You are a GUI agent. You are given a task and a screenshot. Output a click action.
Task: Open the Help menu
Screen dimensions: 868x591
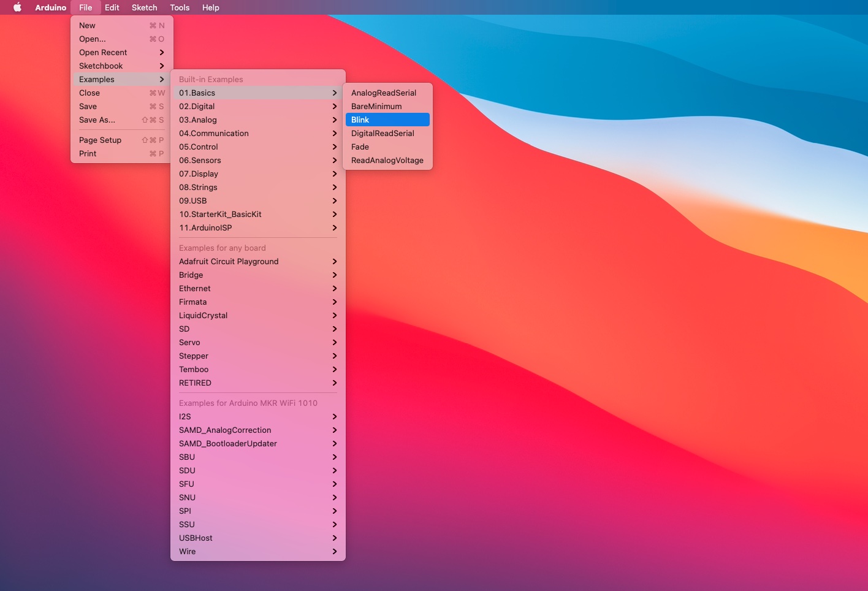tap(210, 7)
